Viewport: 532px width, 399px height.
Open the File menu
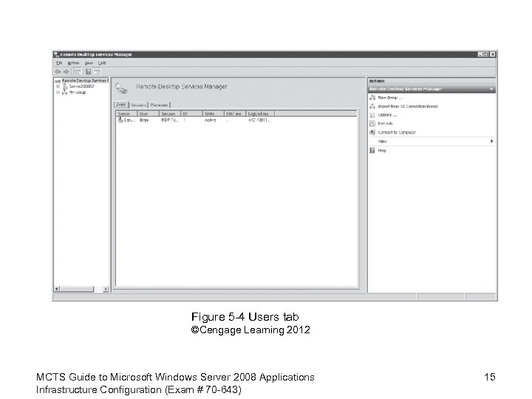[59, 63]
